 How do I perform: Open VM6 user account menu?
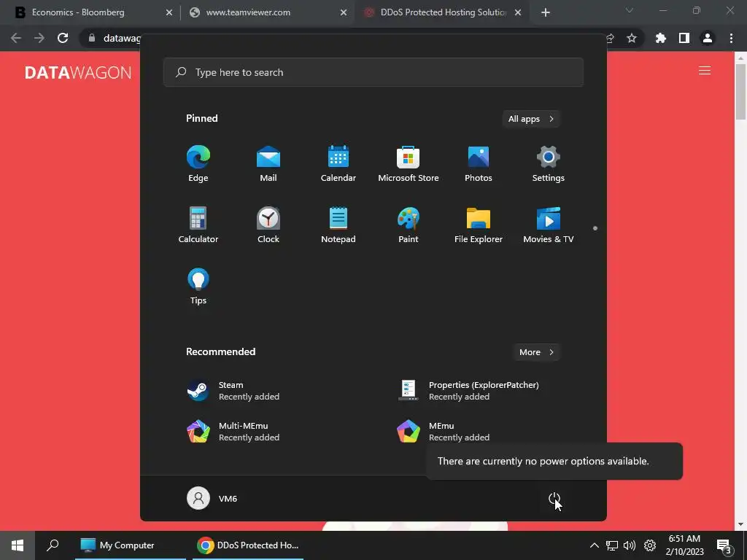[212, 498]
